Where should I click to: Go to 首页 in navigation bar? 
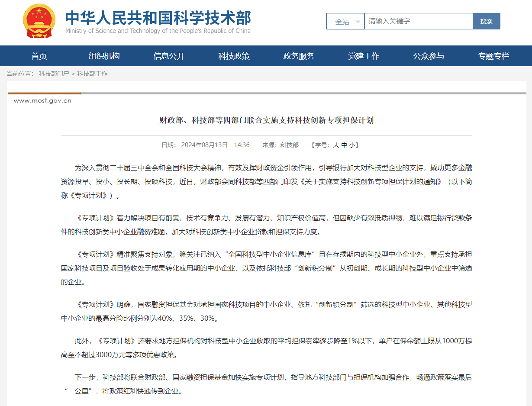[x=39, y=56]
